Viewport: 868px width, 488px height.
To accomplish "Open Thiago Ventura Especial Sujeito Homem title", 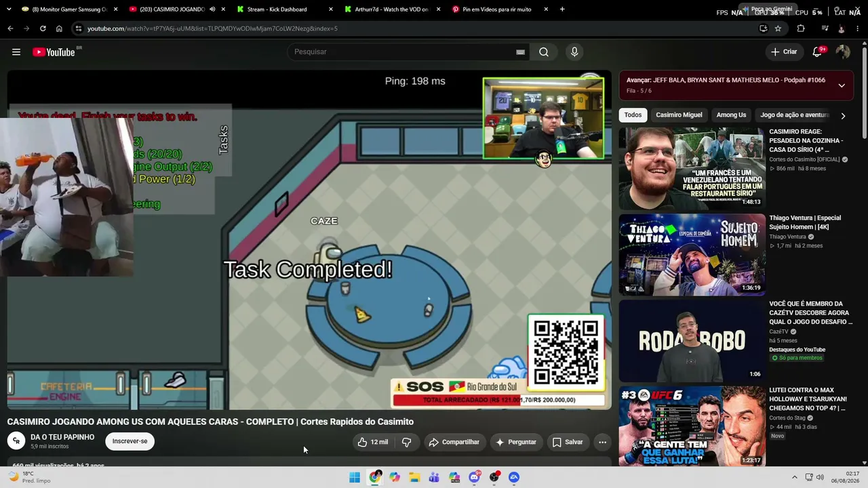I will coord(805,222).
